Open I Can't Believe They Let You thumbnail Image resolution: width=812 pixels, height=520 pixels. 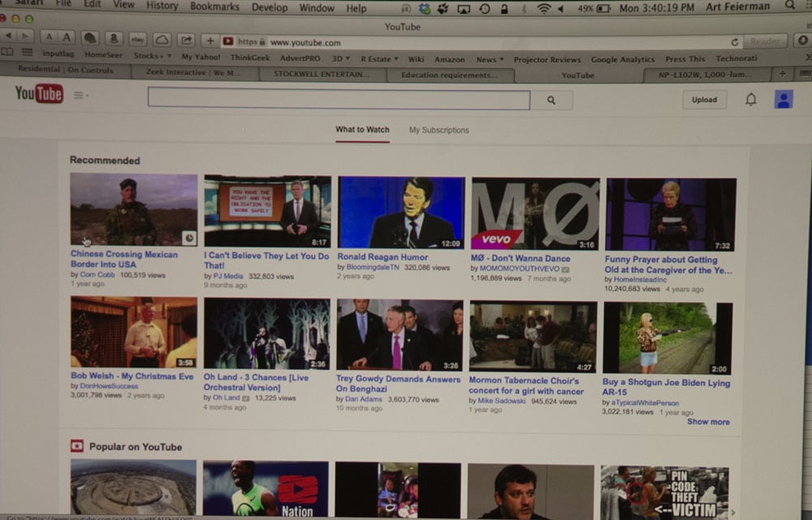click(267, 211)
